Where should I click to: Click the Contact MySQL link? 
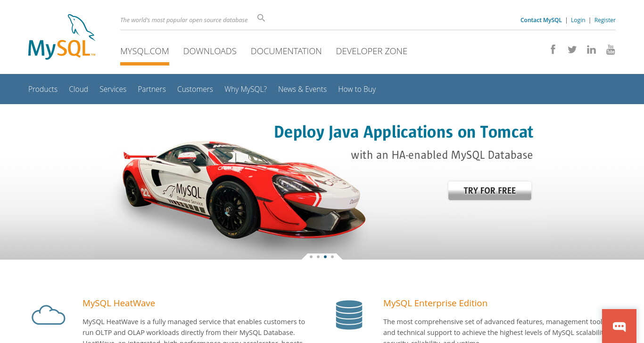click(x=541, y=20)
